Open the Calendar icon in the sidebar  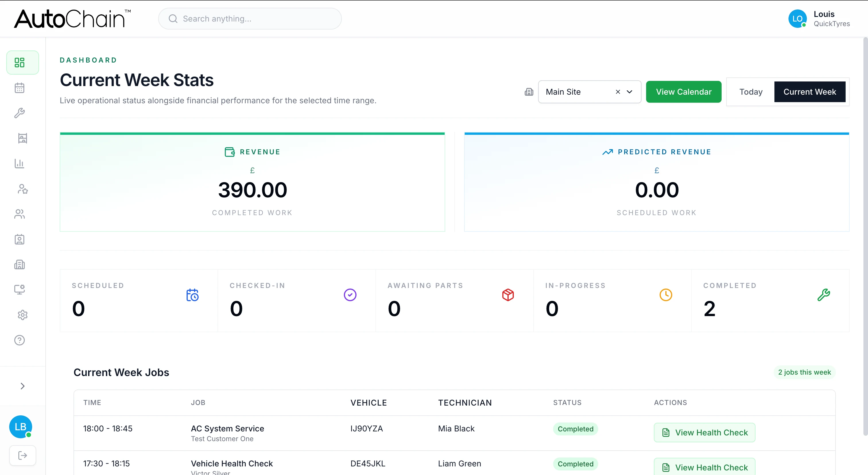(x=20, y=87)
